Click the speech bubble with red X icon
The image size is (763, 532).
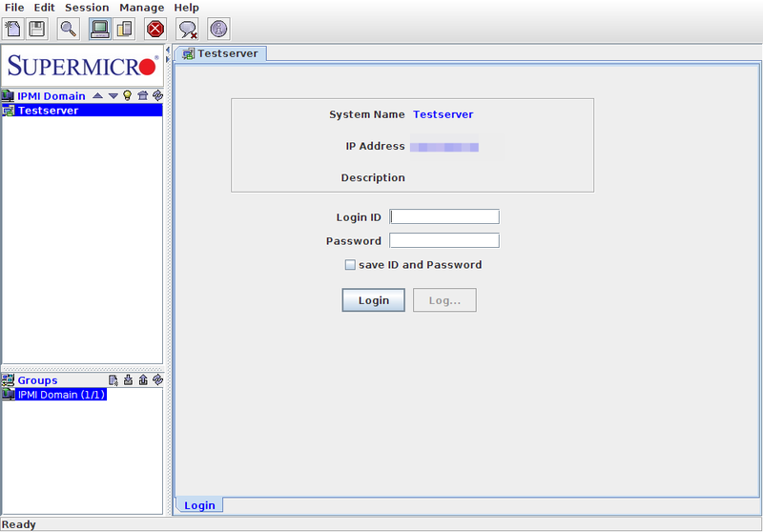188,30
